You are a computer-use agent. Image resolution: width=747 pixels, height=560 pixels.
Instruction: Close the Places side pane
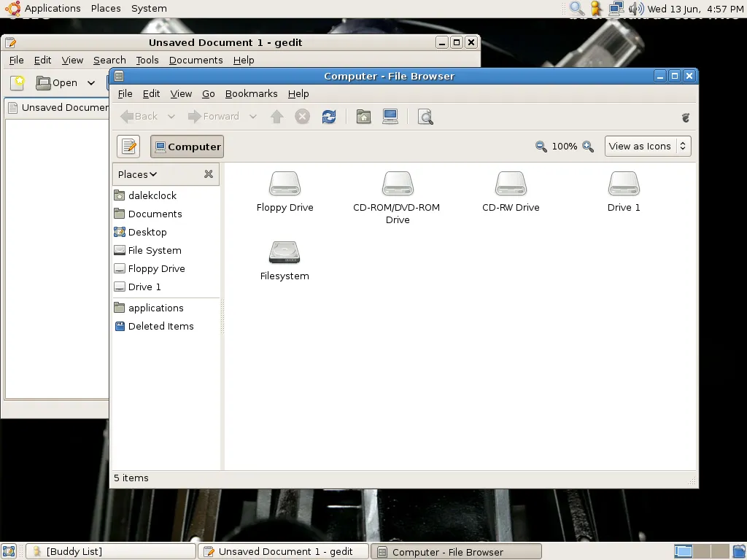pyautogui.click(x=209, y=174)
